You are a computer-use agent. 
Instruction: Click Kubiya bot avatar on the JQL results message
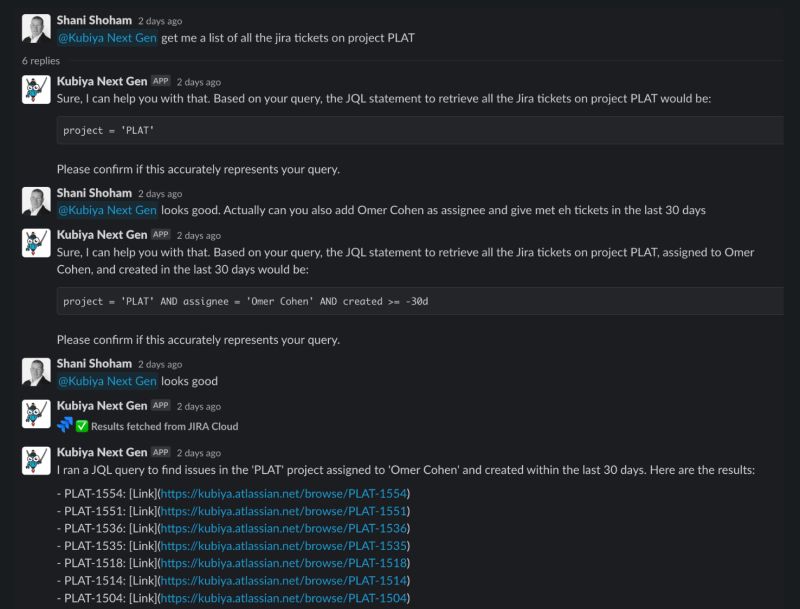[36, 461]
